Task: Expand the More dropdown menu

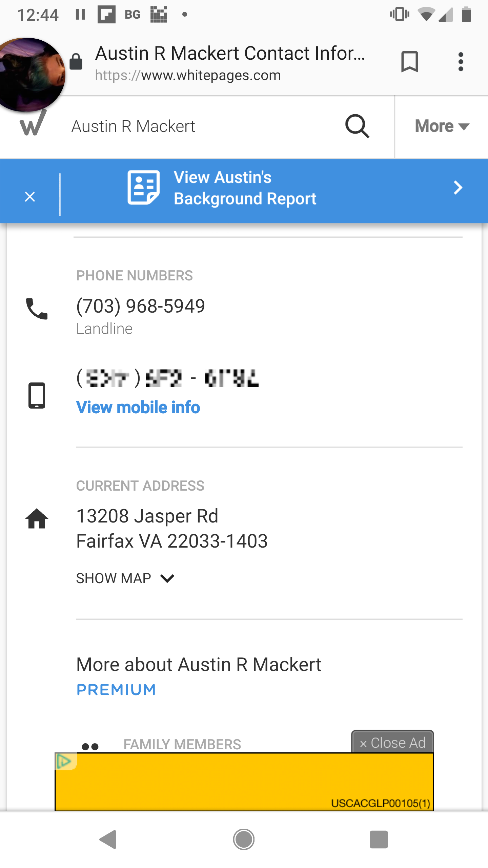Action: coord(442,126)
